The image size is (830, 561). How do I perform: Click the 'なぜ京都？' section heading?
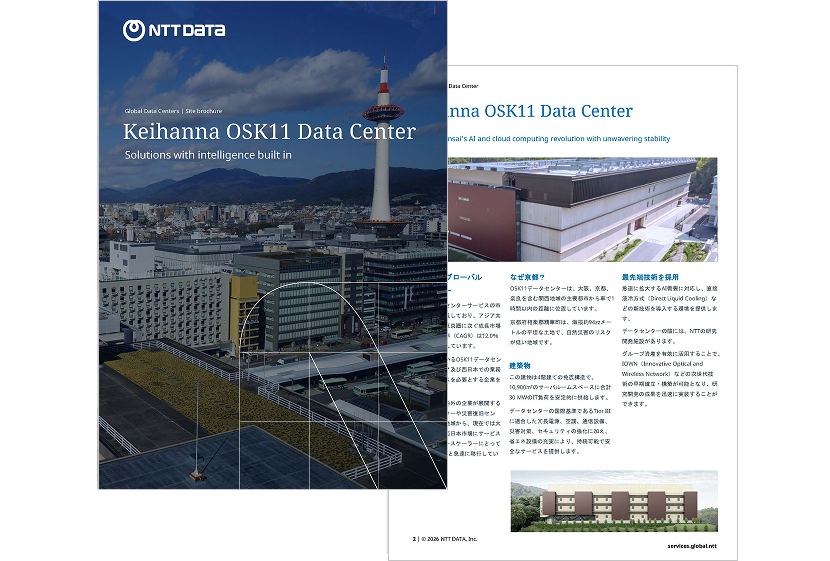(528, 276)
